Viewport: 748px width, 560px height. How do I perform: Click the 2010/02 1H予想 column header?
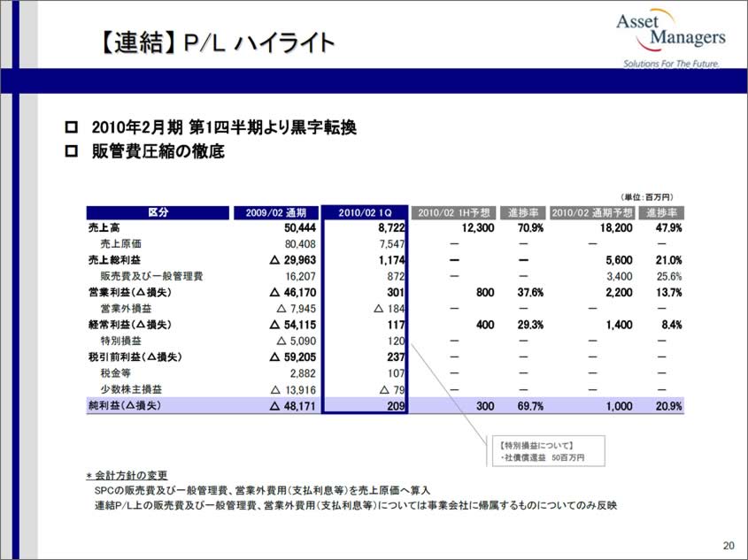coord(453,212)
